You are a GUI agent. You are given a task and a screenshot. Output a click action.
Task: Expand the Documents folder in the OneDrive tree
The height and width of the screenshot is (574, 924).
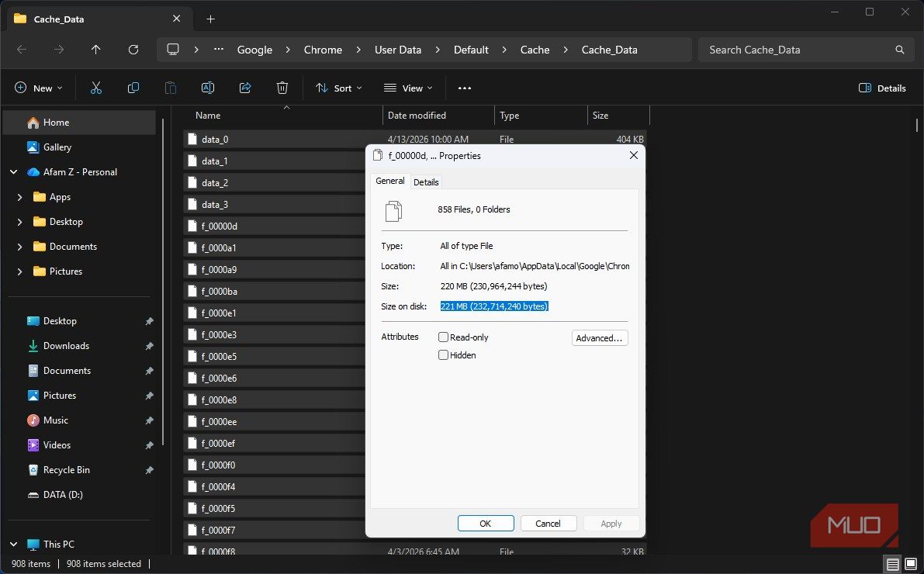coord(19,247)
